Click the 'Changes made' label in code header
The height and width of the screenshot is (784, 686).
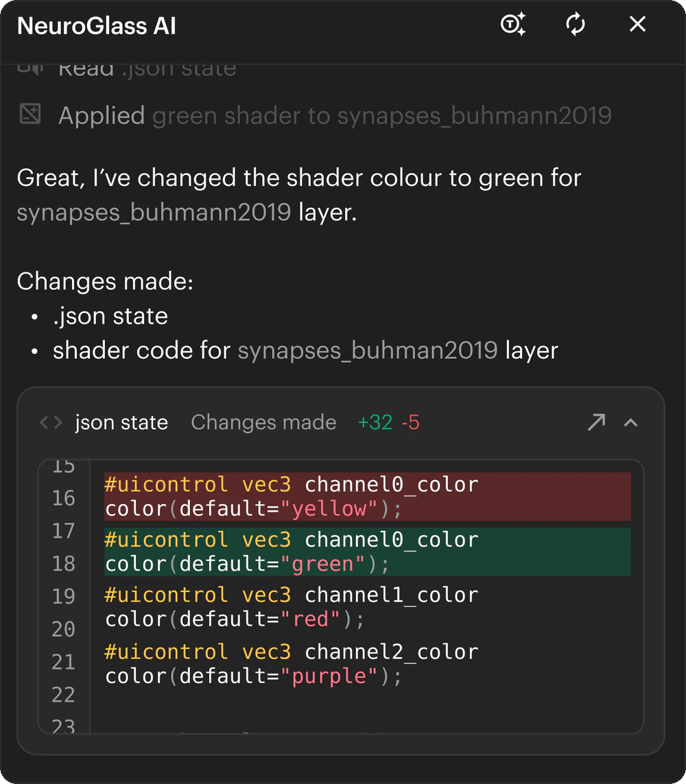coord(263,423)
